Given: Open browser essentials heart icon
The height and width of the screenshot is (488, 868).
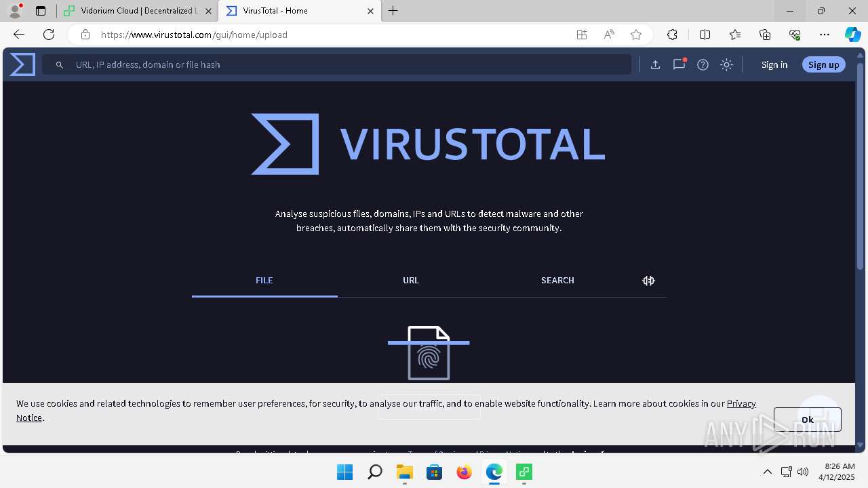Looking at the screenshot, I should tap(795, 35).
